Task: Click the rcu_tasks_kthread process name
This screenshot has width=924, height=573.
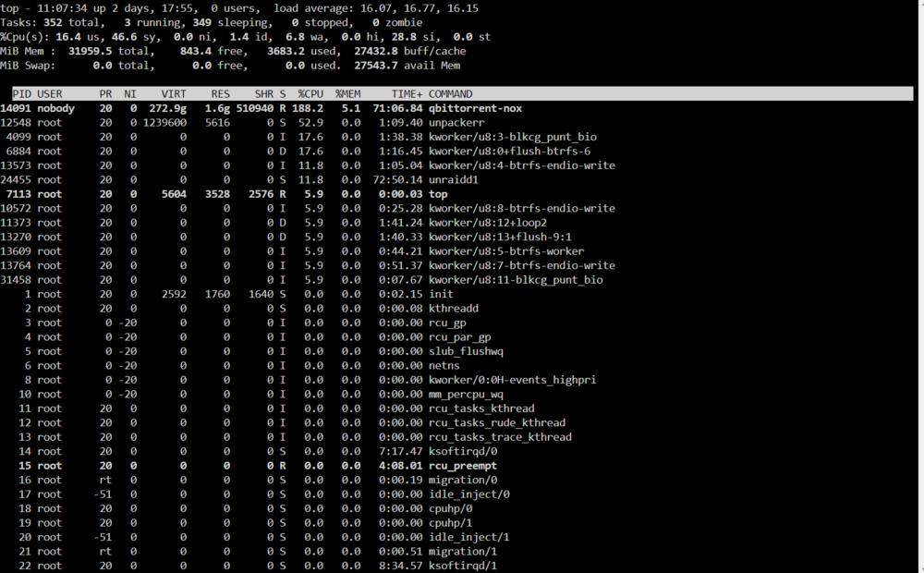Action: pyautogui.click(x=480, y=408)
